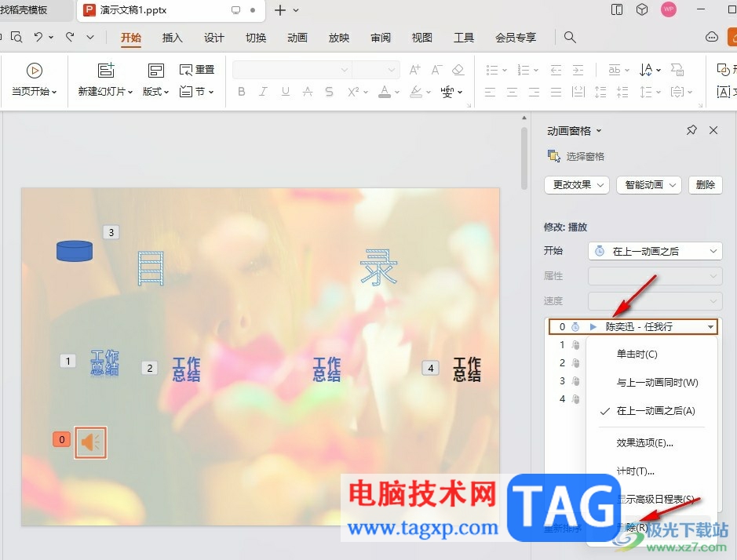Increase indent icon
The height and width of the screenshot is (560, 737).
(x=578, y=70)
